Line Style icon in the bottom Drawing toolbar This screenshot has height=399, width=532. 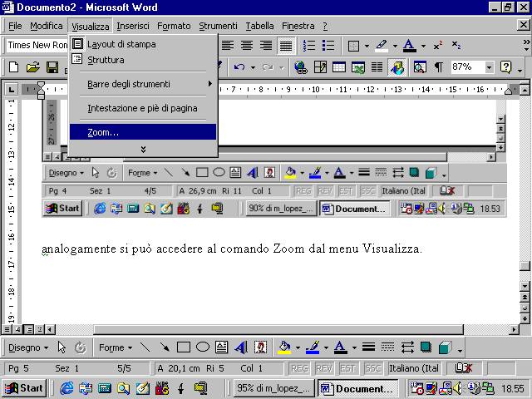pos(368,347)
